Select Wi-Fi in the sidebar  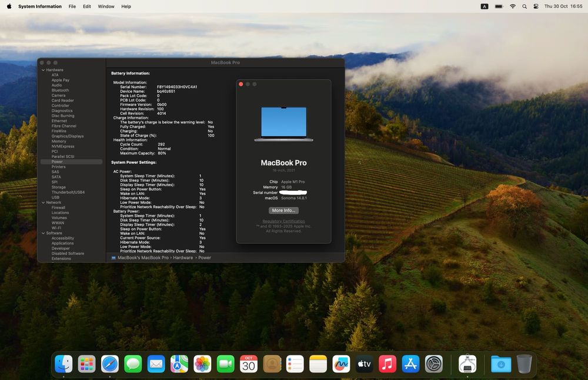56,228
